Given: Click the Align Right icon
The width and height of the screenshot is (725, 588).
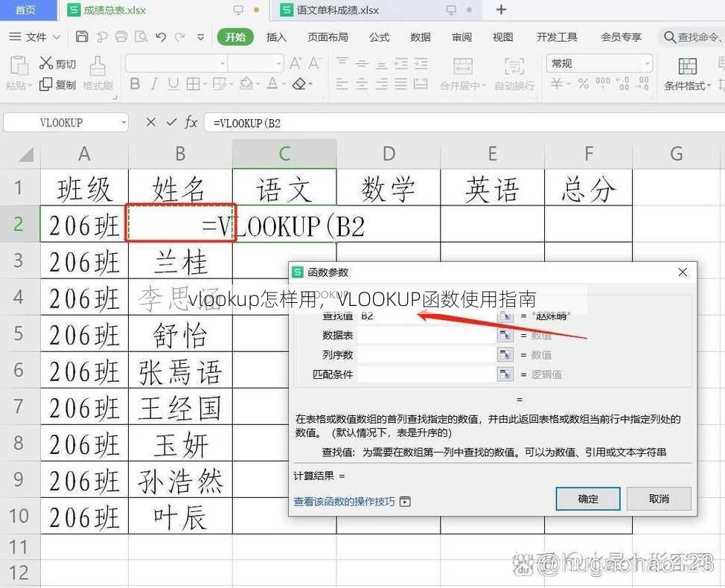Looking at the screenshot, I should (x=381, y=84).
